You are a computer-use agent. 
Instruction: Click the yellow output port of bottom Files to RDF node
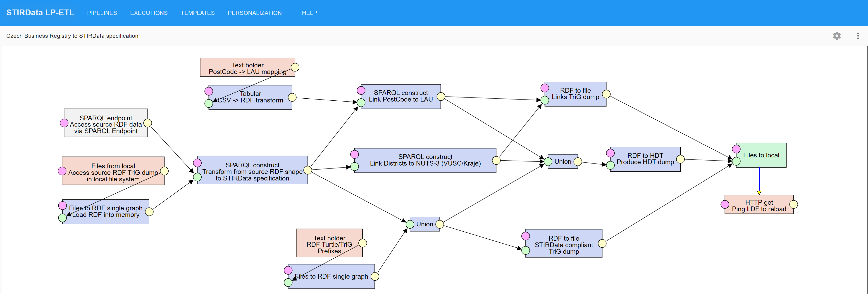coord(375,277)
